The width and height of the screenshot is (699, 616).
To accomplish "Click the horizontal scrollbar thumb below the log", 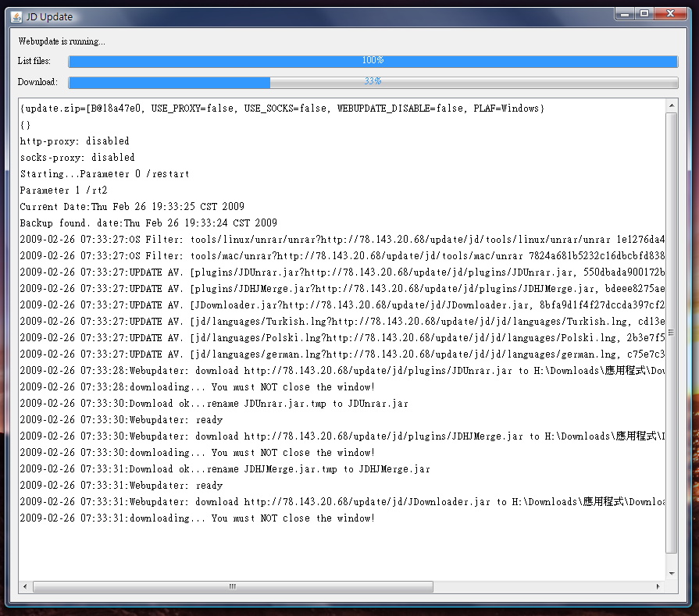I will point(232,586).
